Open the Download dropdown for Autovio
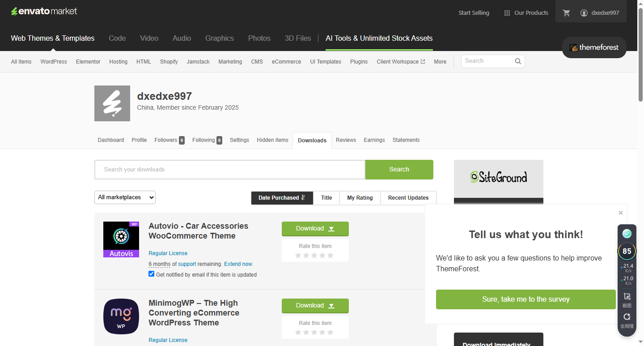Screen dimensions: 644x346 tap(315, 229)
